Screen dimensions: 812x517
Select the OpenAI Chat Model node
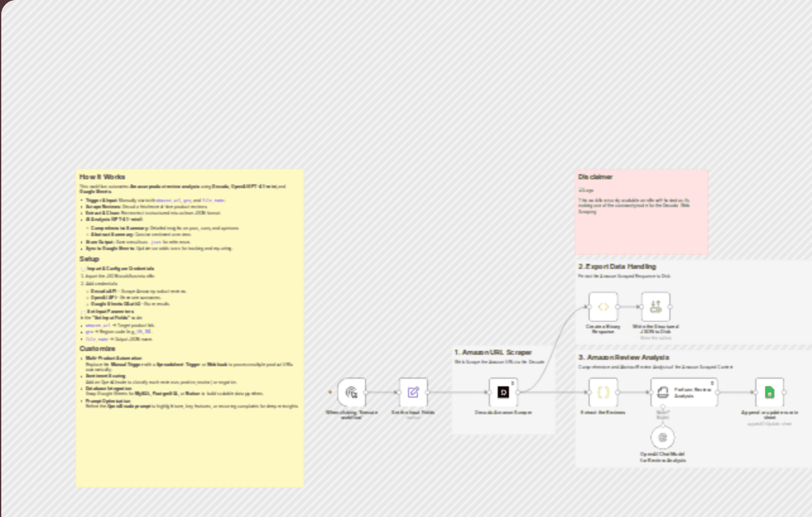[x=662, y=437]
